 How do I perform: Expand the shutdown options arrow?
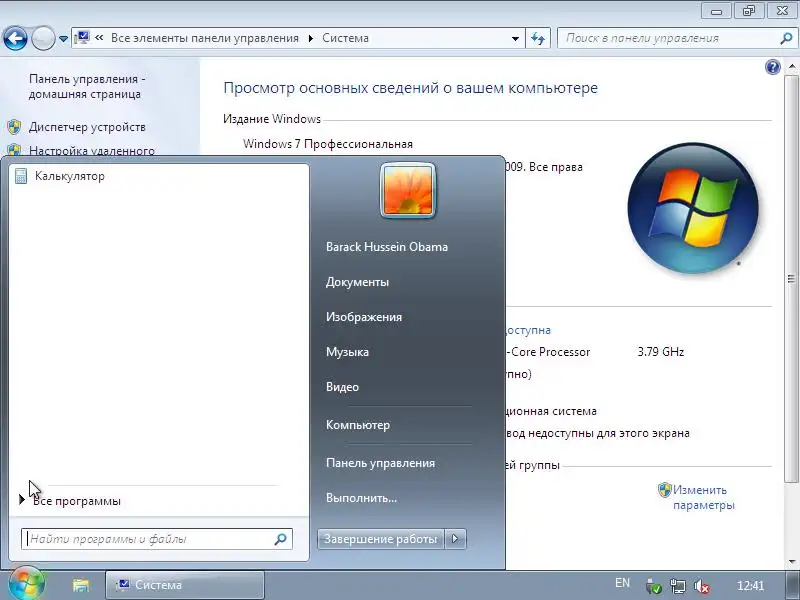[456, 539]
